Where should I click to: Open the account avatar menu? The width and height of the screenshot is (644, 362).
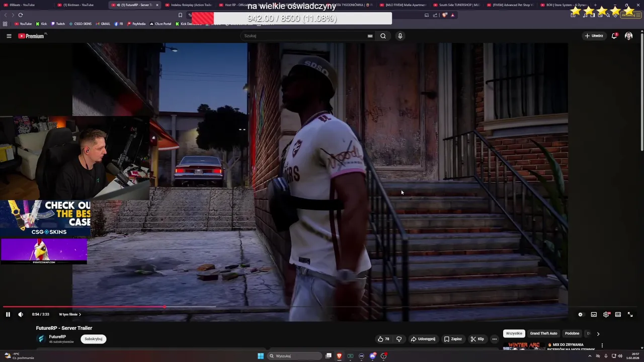point(628,36)
